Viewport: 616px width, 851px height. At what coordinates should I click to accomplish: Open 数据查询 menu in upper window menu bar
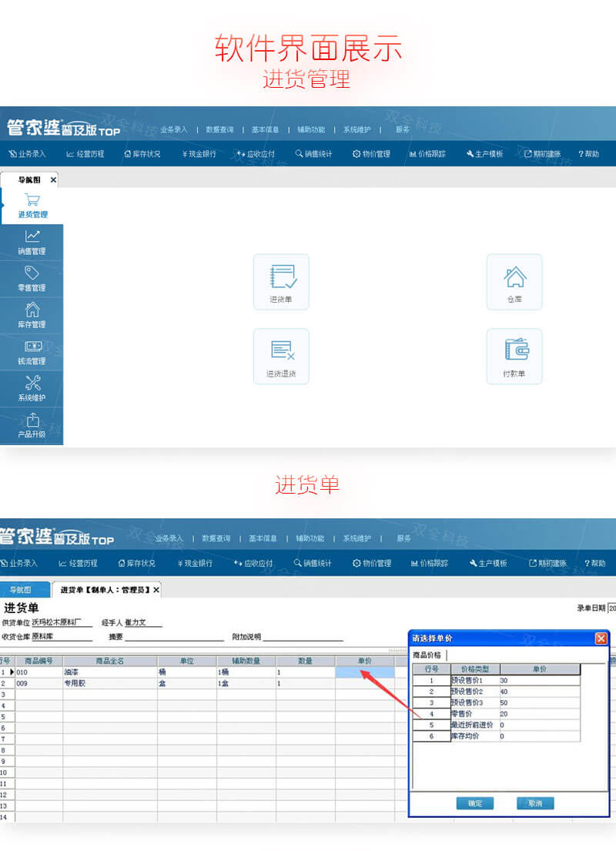(x=219, y=129)
